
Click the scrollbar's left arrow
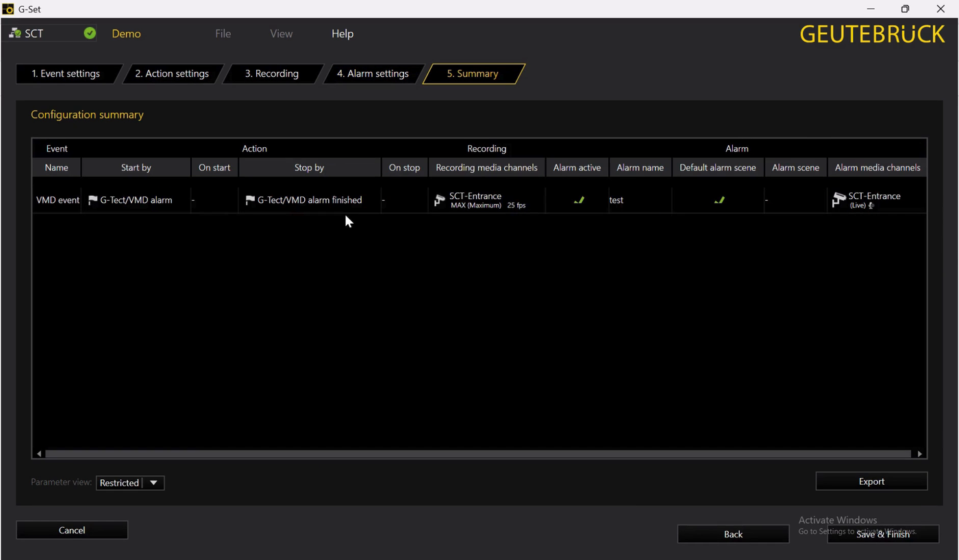point(39,454)
